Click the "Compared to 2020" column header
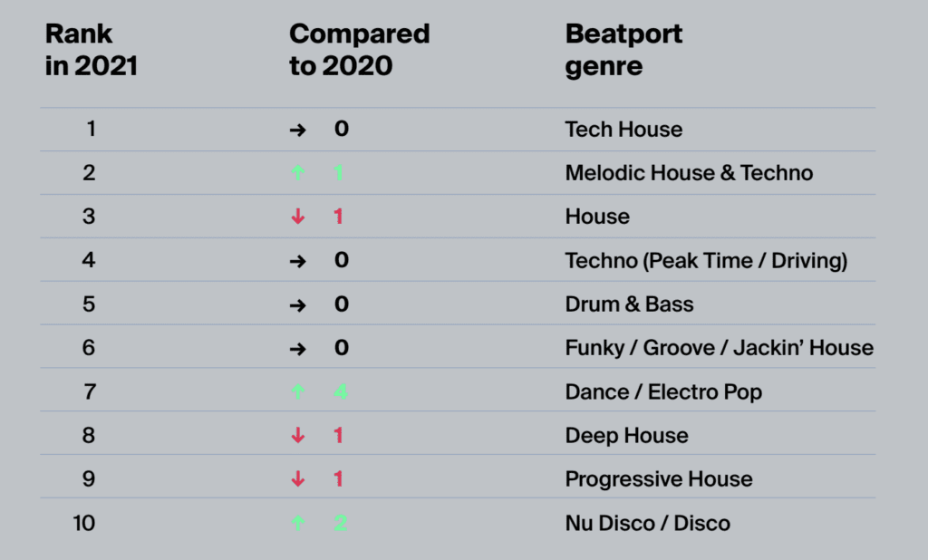 (359, 51)
